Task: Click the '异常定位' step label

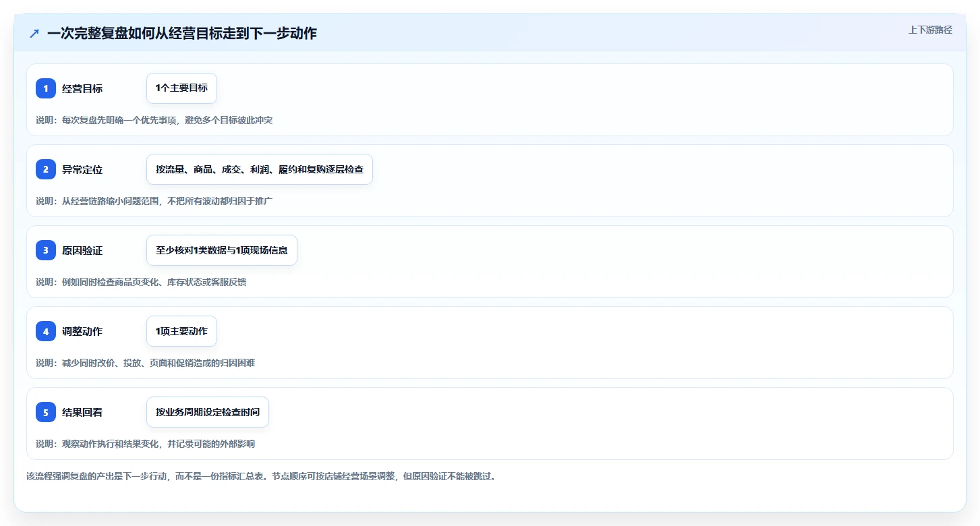Action: pos(82,169)
